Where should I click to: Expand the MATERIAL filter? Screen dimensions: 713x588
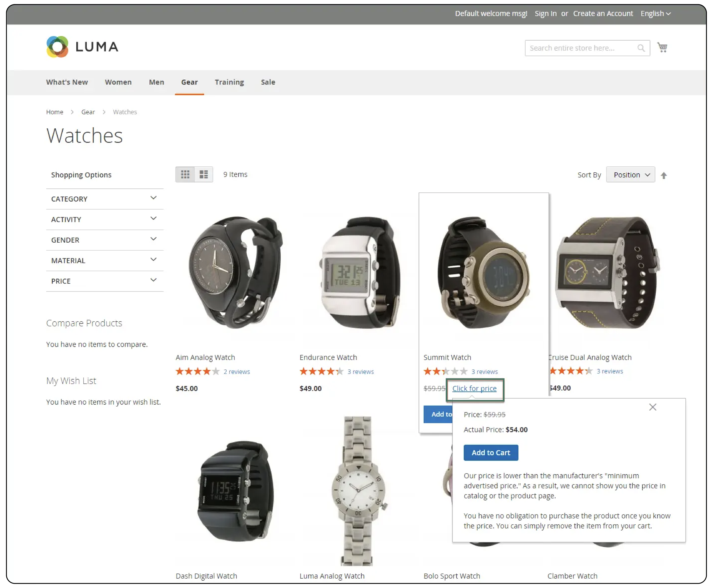tap(105, 261)
